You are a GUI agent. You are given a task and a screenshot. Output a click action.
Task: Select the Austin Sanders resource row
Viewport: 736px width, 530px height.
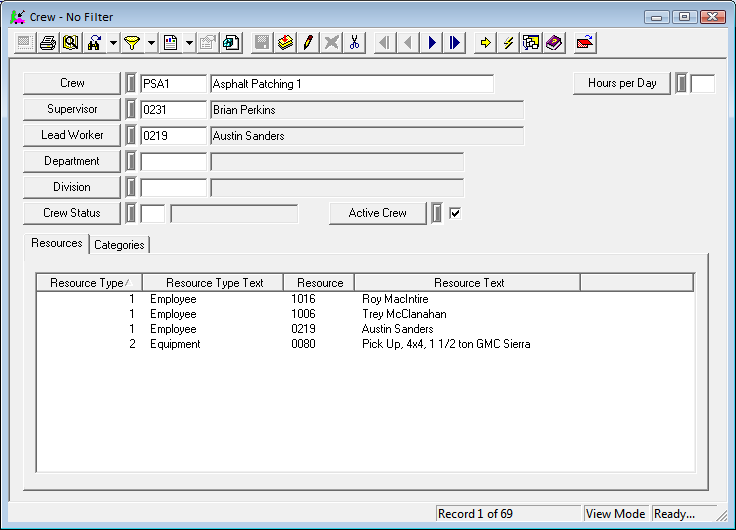click(x=365, y=329)
